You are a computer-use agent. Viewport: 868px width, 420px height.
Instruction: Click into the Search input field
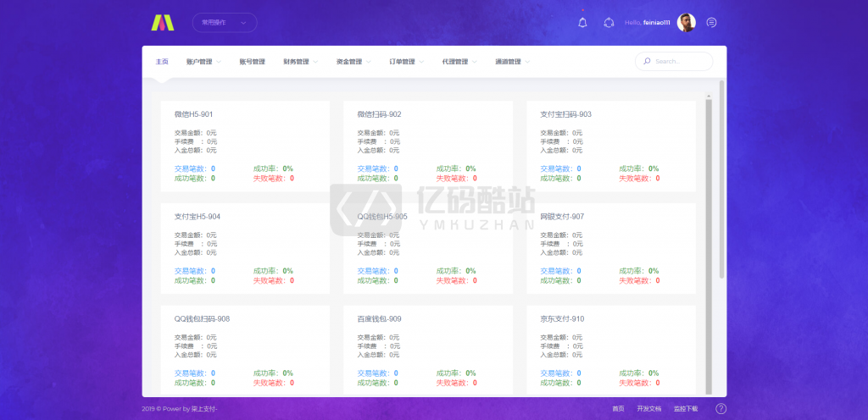[674, 61]
